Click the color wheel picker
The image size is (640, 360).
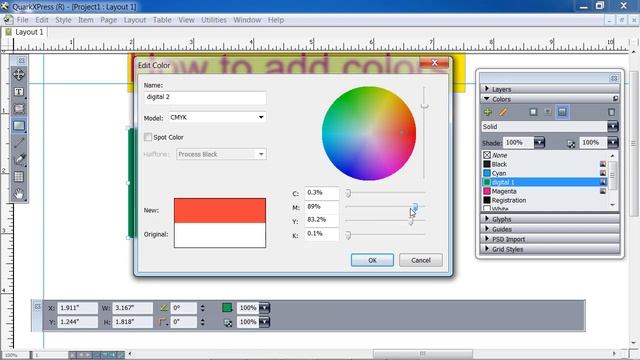[x=369, y=133]
